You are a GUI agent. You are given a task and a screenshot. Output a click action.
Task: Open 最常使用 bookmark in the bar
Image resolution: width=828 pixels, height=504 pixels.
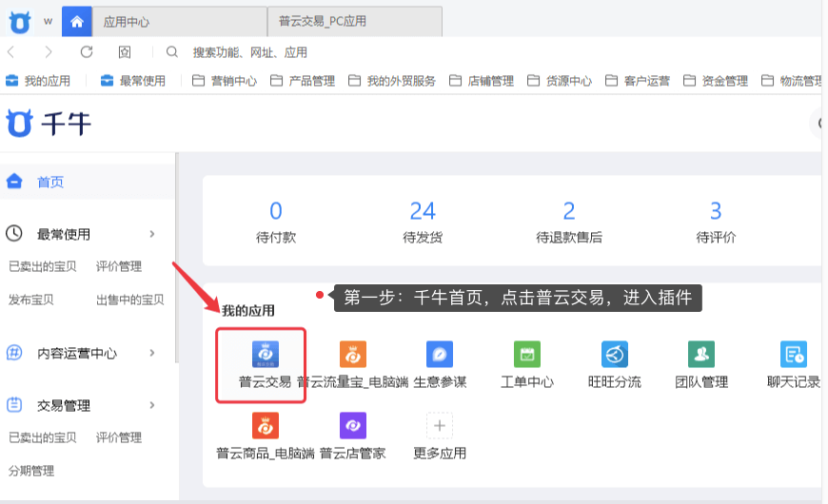[x=133, y=81]
